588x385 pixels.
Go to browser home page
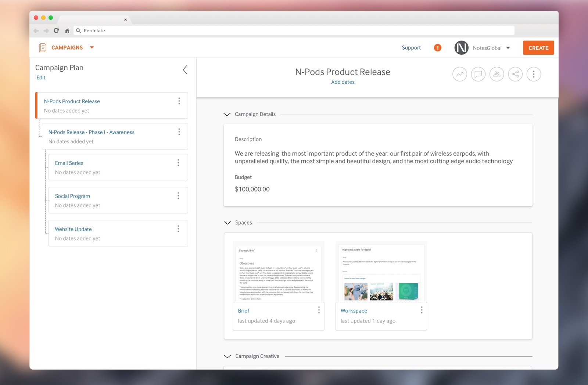point(67,31)
